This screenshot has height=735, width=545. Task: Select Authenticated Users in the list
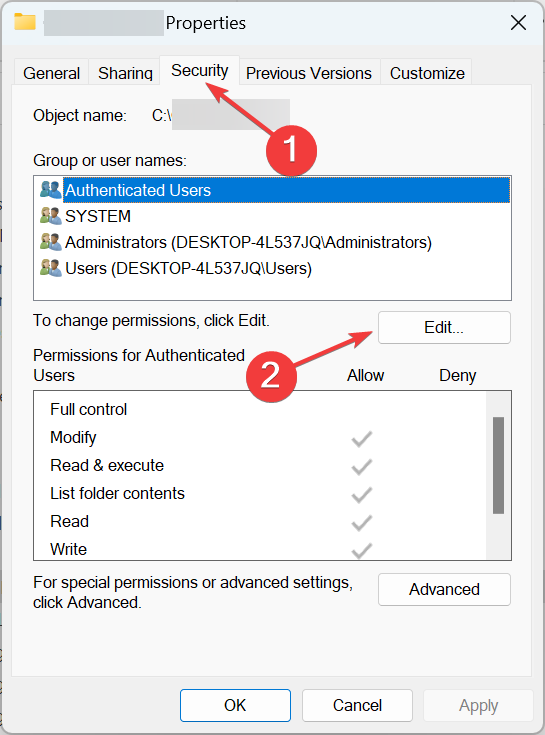coord(286,190)
